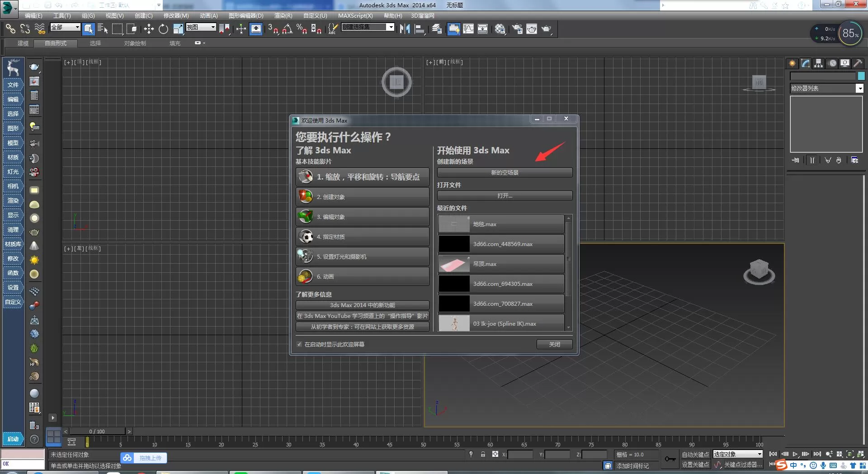The height and width of the screenshot is (474, 868).
Task: Play the animation
Action: pyautogui.click(x=795, y=454)
